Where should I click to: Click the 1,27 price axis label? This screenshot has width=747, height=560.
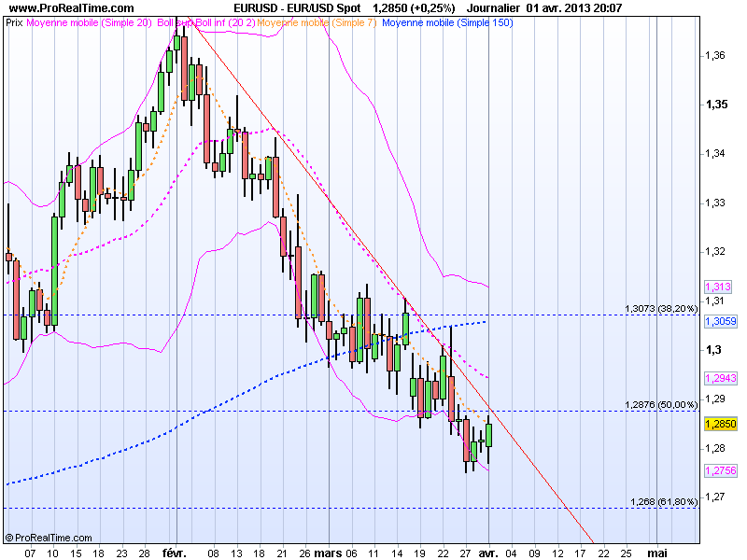click(x=715, y=497)
